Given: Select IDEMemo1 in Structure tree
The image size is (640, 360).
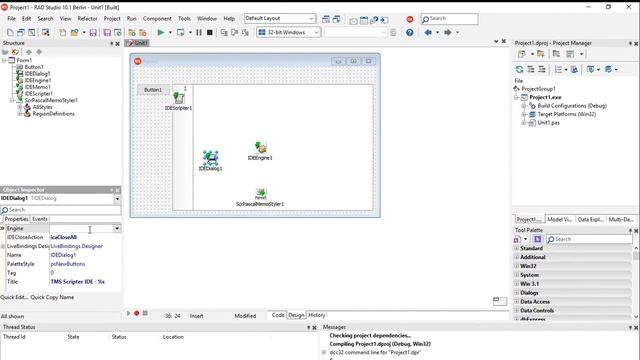Looking at the screenshot, I should pos(37,87).
